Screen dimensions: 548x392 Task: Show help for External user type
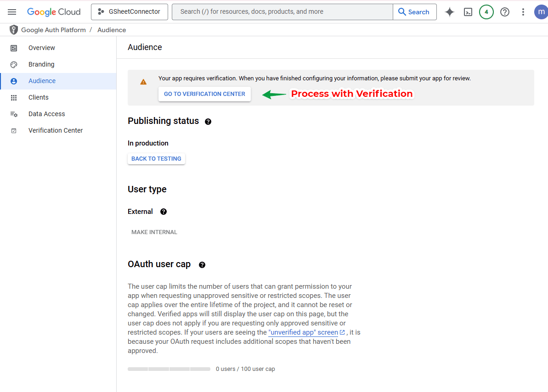(163, 212)
